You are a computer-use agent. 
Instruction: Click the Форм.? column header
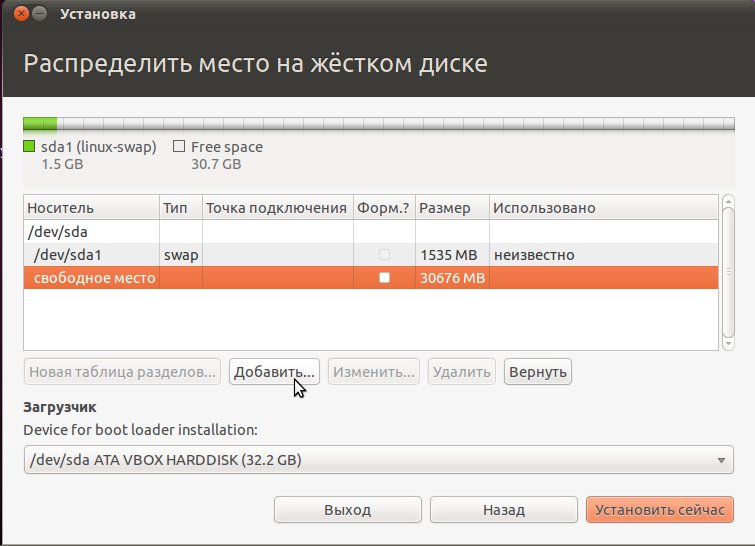tap(384, 208)
